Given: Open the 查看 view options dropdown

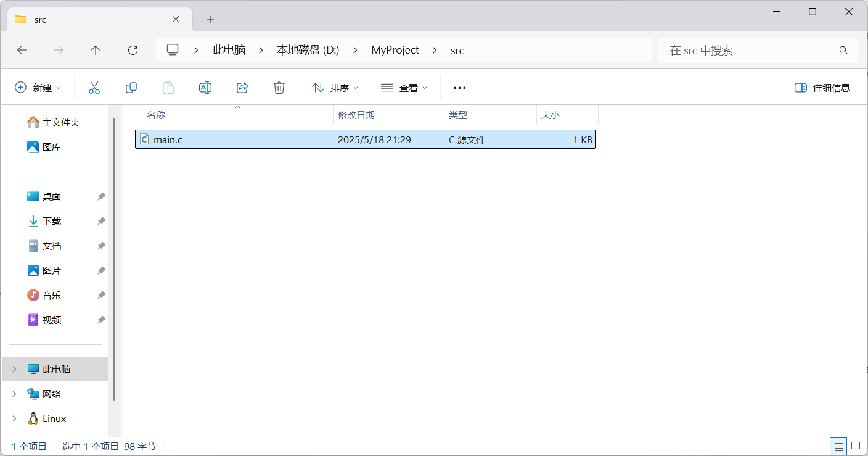Looking at the screenshot, I should pos(404,87).
